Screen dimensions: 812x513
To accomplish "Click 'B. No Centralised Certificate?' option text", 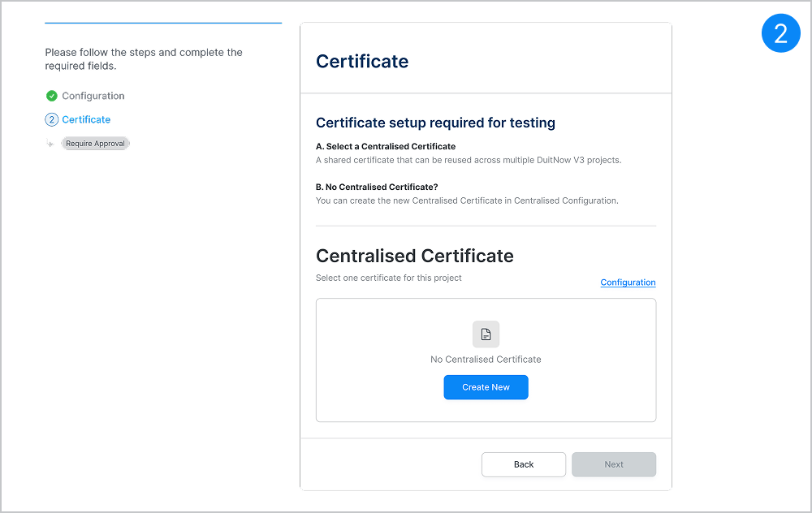I will 377,187.
